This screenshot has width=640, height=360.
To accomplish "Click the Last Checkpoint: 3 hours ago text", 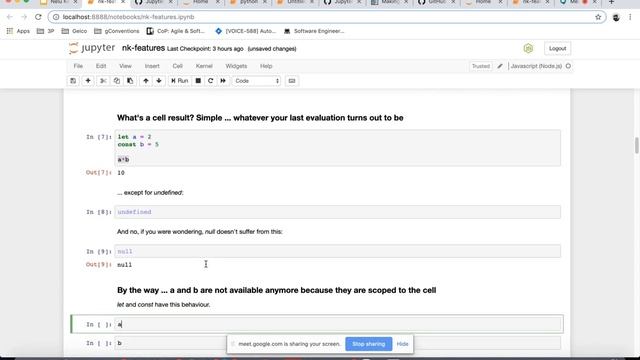I will point(205,49).
